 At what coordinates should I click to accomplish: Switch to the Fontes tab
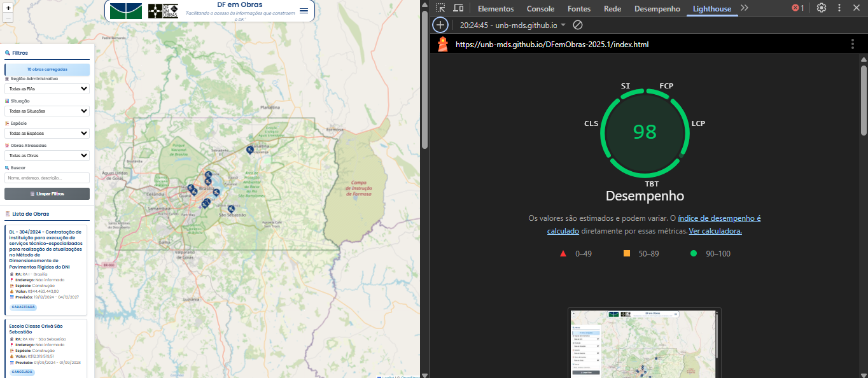[579, 9]
